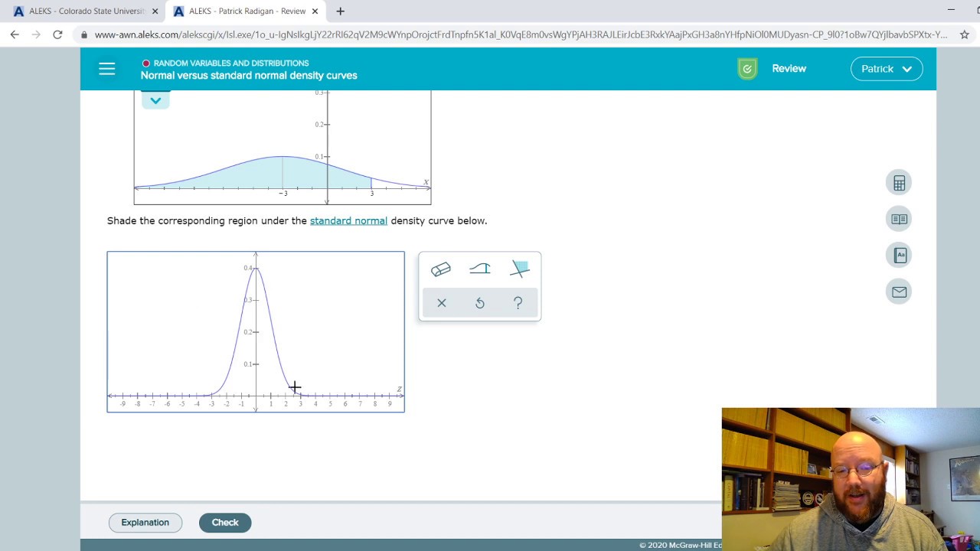Image resolution: width=980 pixels, height=551 pixels.
Task: Collapse the question panel chevron
Action: click(x=155, y=100)
